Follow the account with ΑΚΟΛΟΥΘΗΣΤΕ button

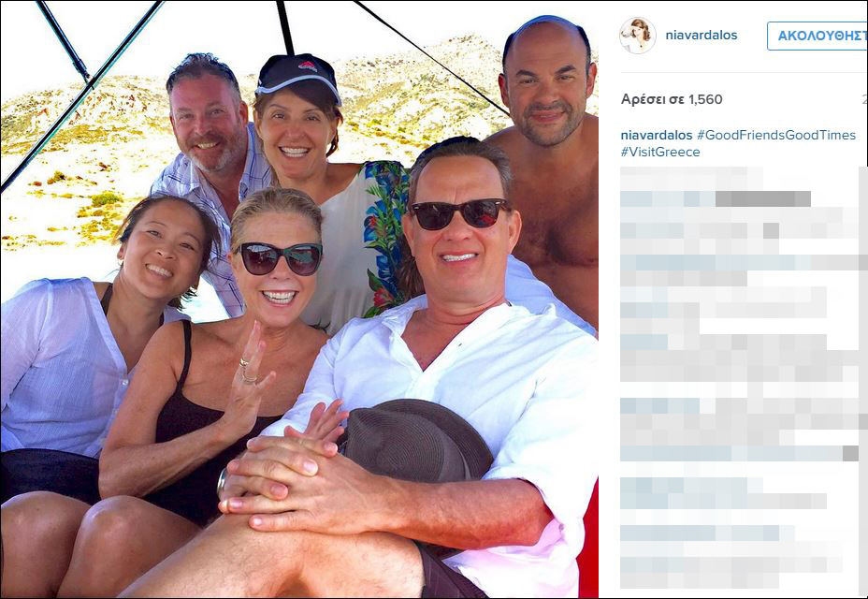click(818, 36)
